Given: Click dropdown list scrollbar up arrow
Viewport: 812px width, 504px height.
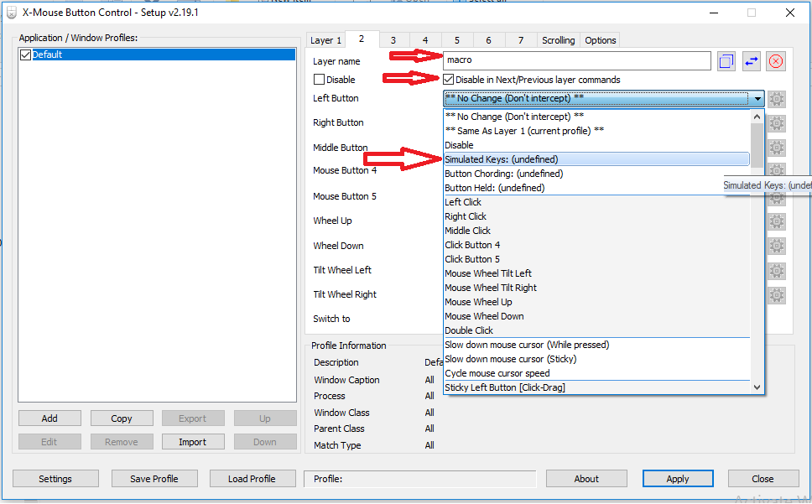Looking at the screenshot, I should click(757, 117).
